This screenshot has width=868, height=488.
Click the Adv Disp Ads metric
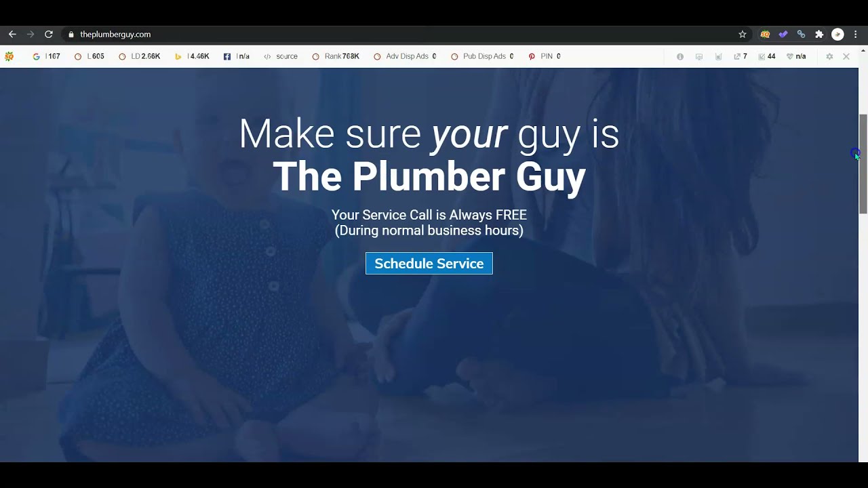click(405, 56)
